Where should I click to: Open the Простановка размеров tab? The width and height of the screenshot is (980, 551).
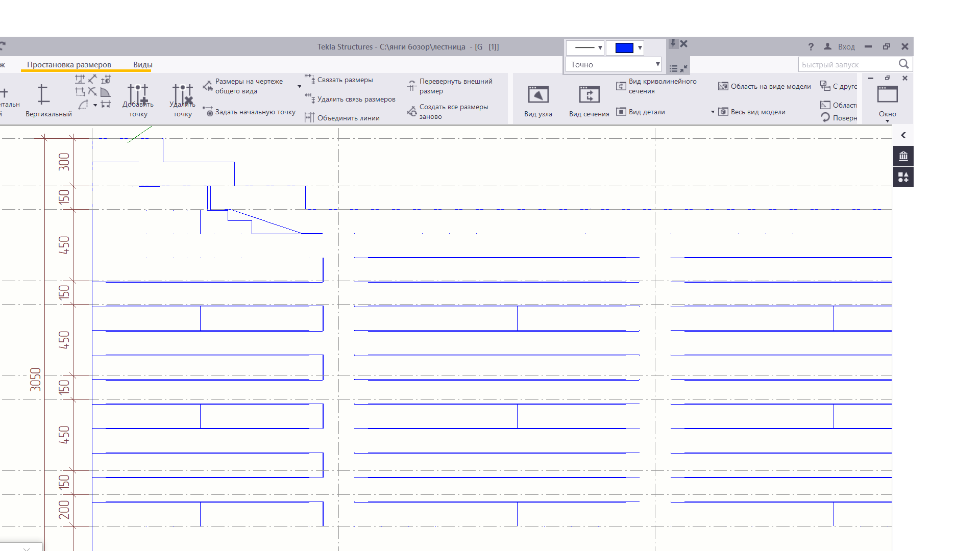(69, 65)
